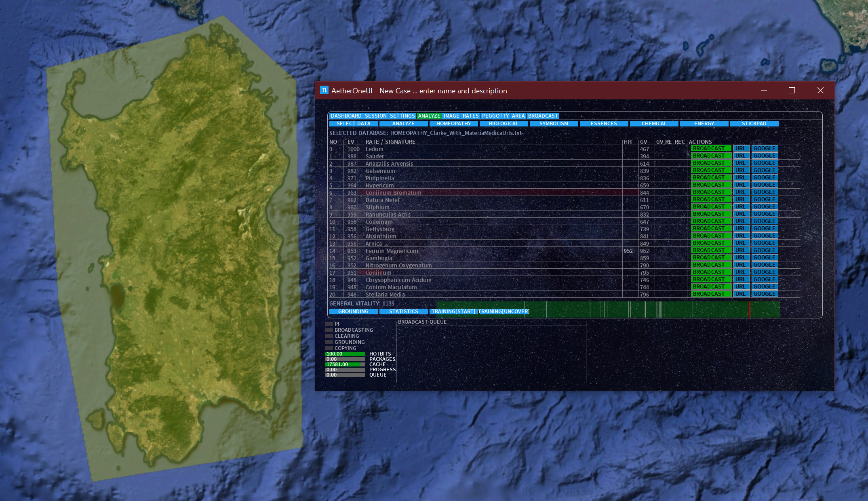Open the PEGGOTTY tab
This screenshot has width=868, height=501.
click(x=495, y=116)
